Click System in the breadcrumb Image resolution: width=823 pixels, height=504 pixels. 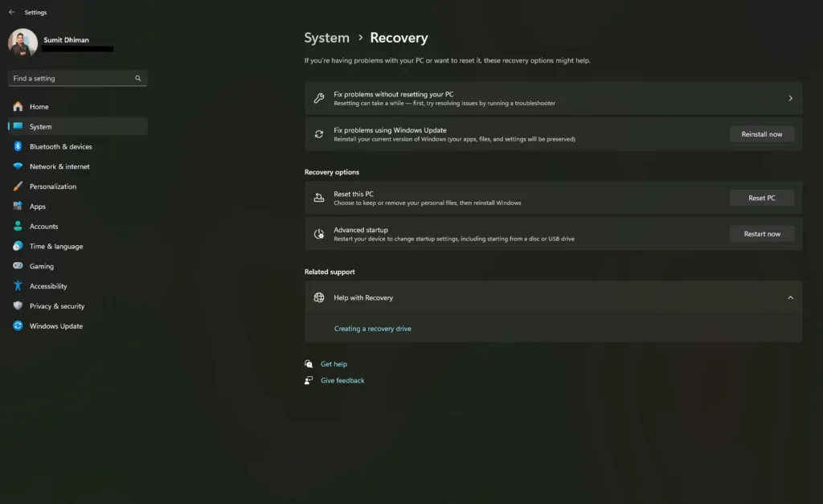click(x=326, y=38)
